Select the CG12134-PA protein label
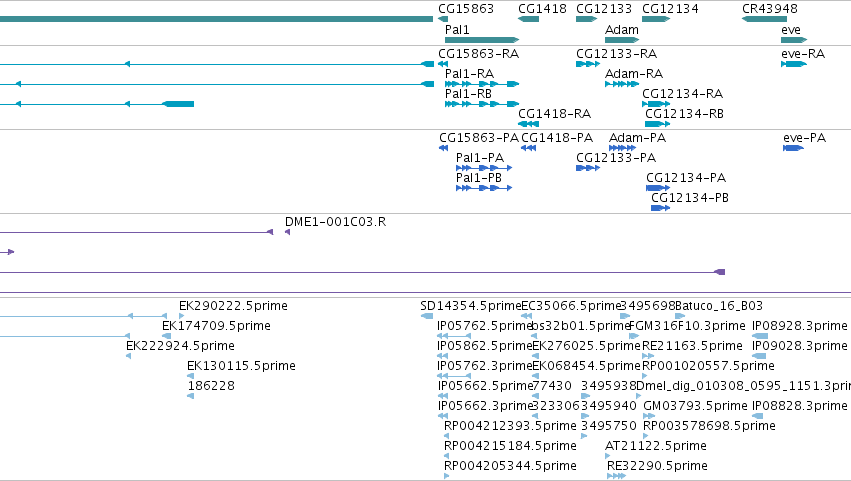Image resolution: width=851 pixels, height=481 pixels. (x=686, y=178)
